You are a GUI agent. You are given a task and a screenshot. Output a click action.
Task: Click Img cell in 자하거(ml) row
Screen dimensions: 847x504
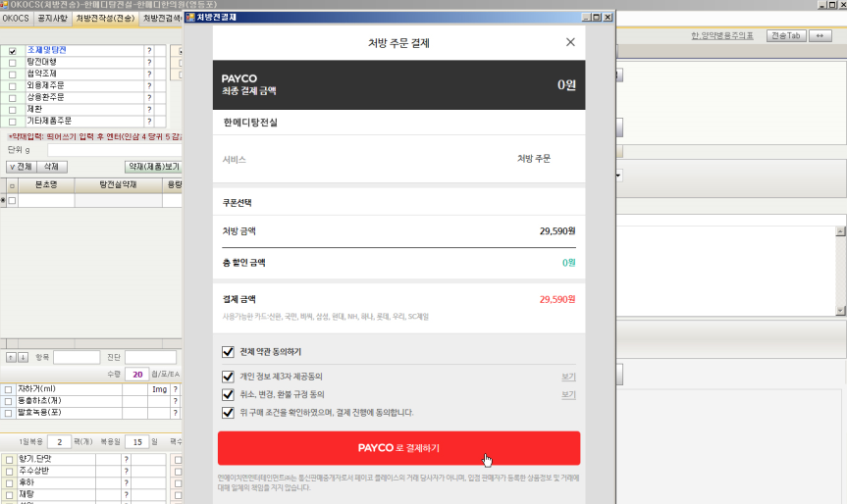coord(159,389)
